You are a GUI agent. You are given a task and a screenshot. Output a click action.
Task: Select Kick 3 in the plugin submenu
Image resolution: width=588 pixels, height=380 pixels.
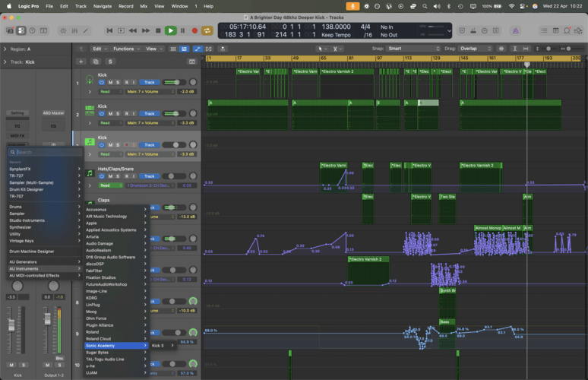(x=158, y=346)
